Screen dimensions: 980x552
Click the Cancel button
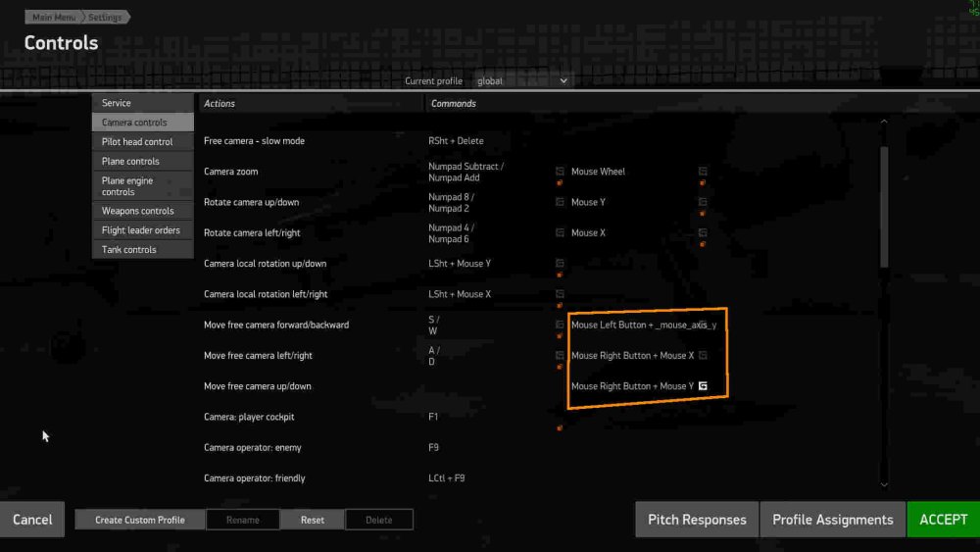(32, 520)
